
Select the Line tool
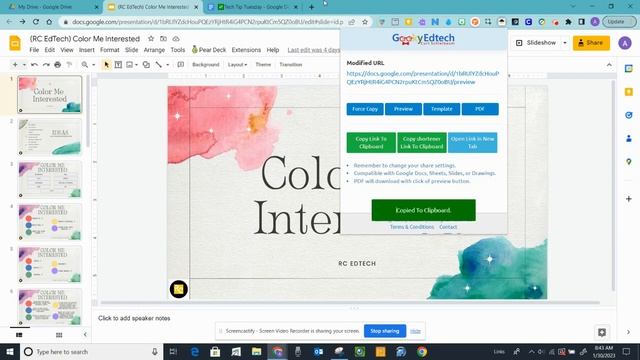point(158,64)
